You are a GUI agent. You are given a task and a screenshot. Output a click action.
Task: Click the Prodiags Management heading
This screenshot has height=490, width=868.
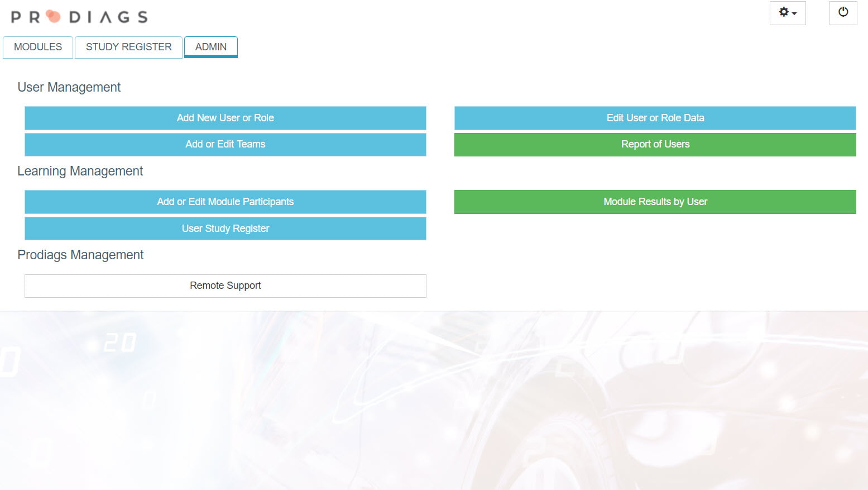point(80,255)
